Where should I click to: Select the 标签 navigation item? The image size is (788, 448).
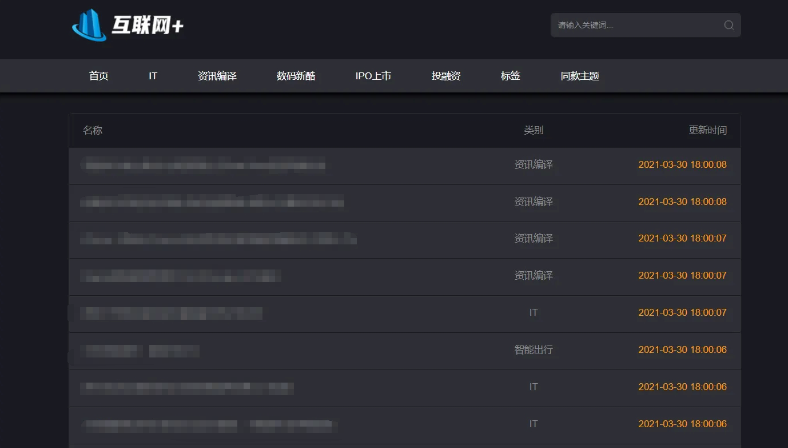coord(510,76)
